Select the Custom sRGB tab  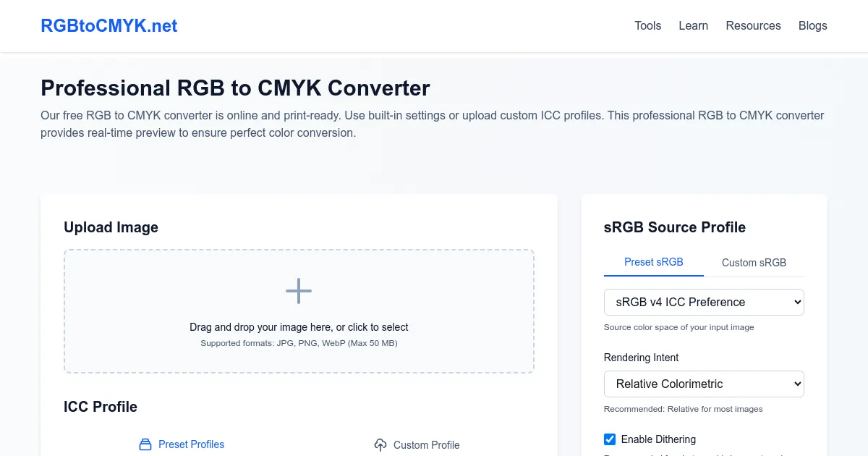[x=754, y=263]
